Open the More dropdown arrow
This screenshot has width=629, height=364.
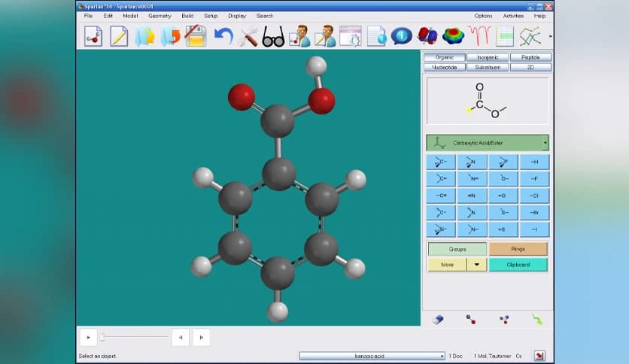[477, 265]
